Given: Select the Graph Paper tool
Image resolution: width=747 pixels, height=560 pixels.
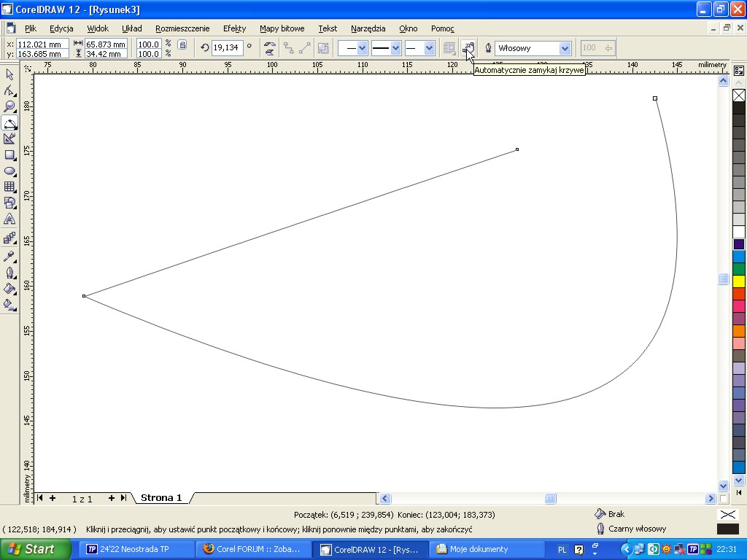Looking at the screenshot, I should tap(9, 187).
